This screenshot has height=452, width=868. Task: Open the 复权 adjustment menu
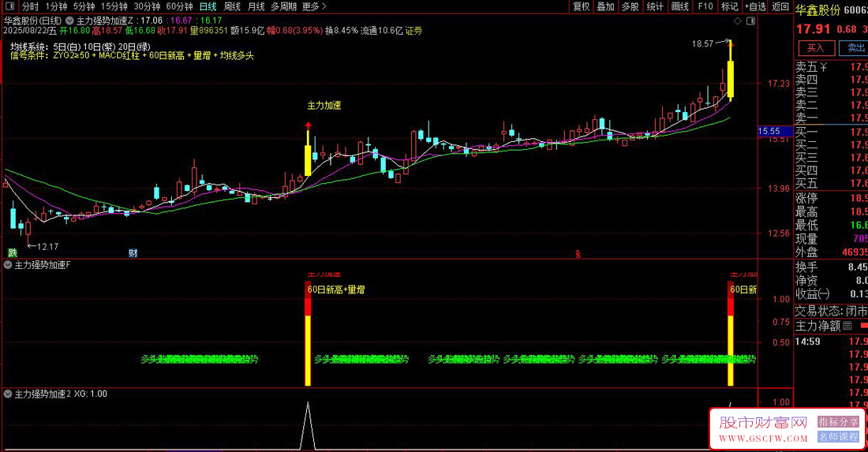click(582, 6)
